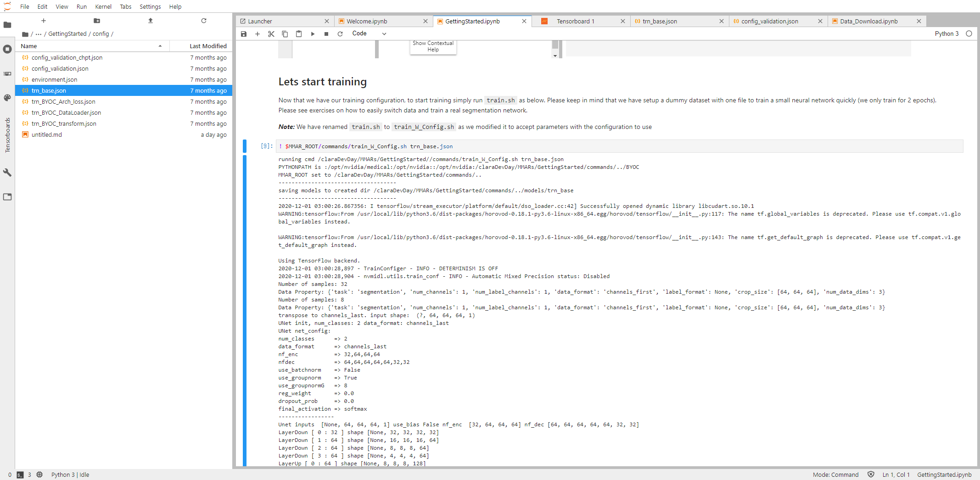Viewport: 980px width, 480px height.
Task: Open the Help menu
Action: click(175, 6)
